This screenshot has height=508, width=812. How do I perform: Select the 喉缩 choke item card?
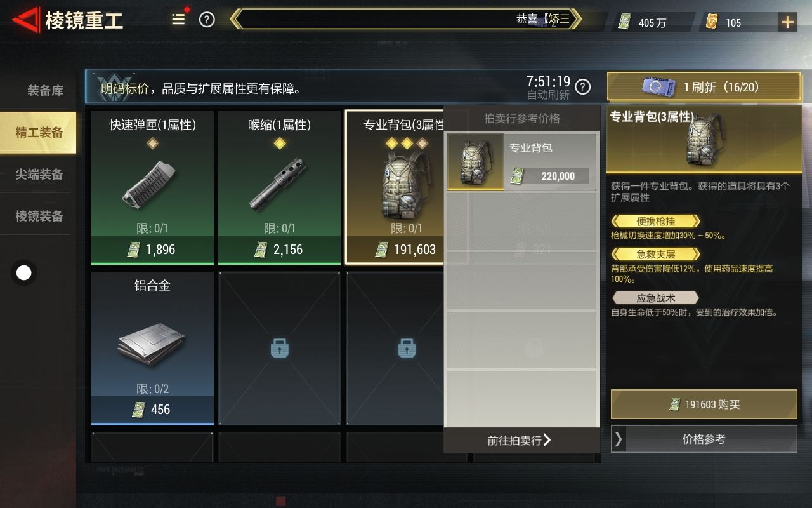pyautogui.click(x=280, y=187)
